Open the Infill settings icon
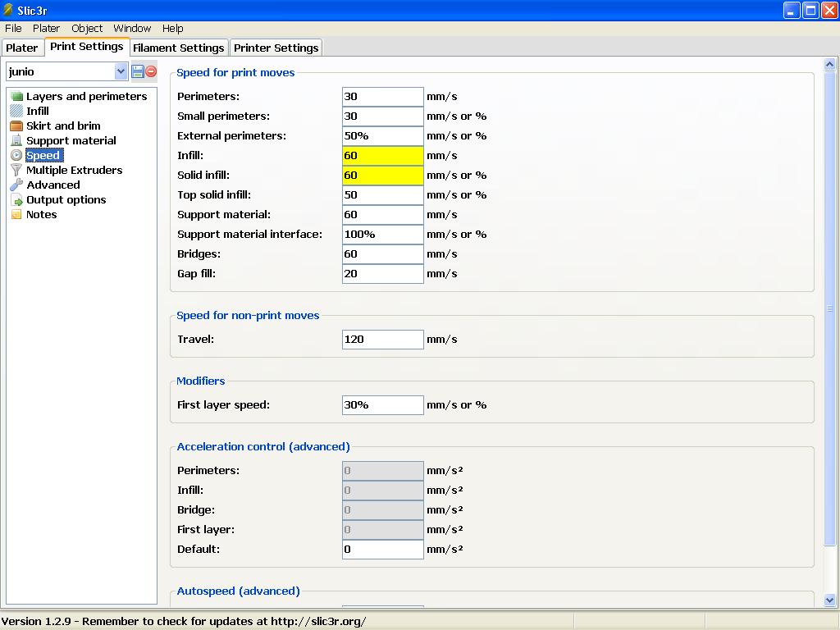Image resolution: width=840 pixels, height=630 pixels. coord(16,112)
